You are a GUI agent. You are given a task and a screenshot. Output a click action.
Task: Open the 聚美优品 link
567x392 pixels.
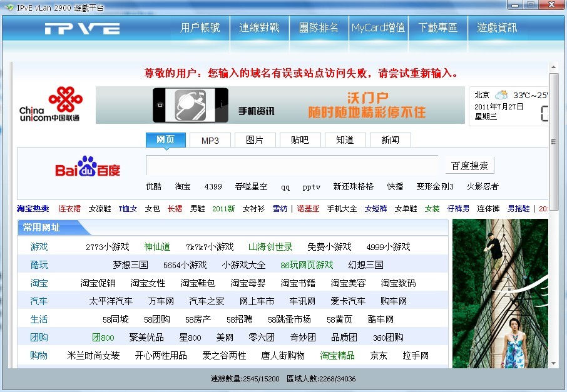click(146, 338)
